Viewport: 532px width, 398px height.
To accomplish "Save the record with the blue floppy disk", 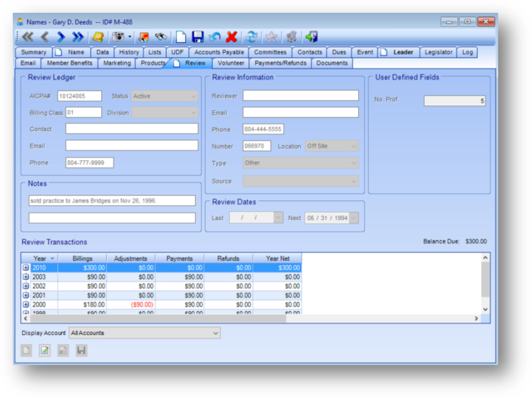I will tap(198, 37).
